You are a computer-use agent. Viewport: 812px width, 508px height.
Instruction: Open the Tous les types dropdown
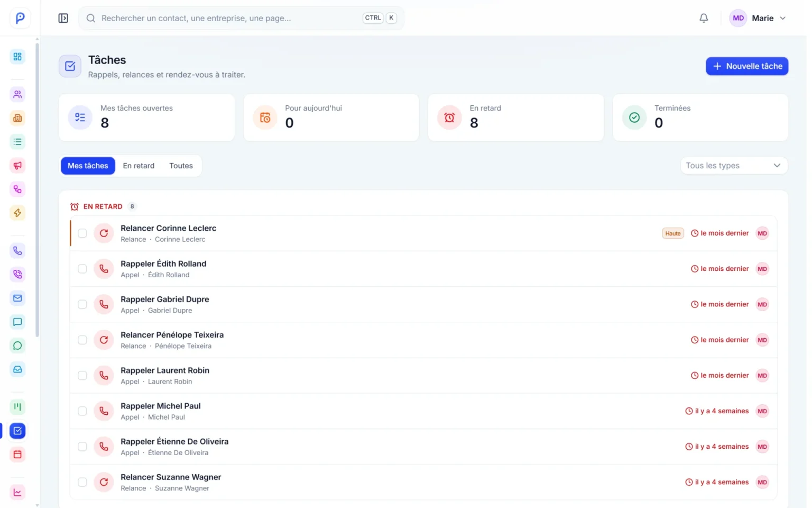pos(733,166)
